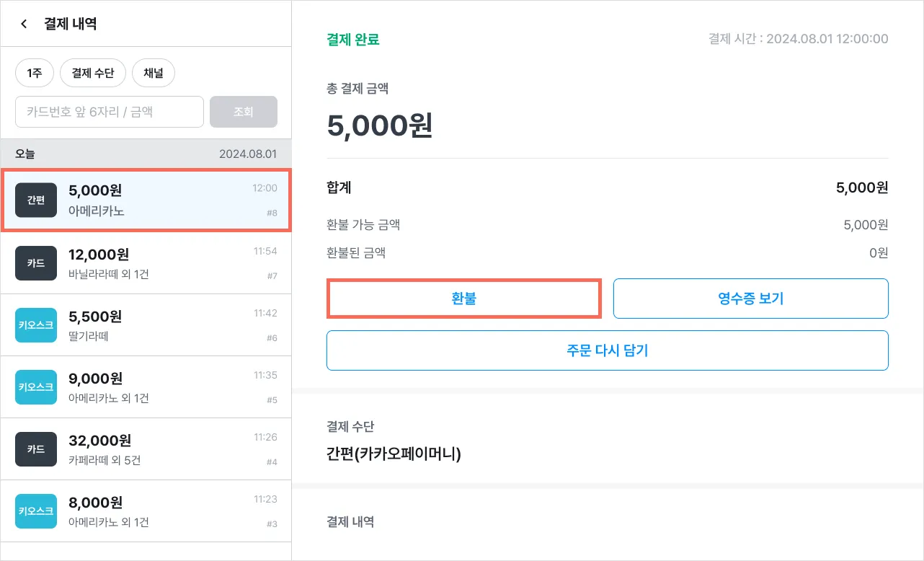Image resolution: width=924 pixels, height=561 pixels.
Task: Open the 결제 수단 filter chip
Action: (x=93, y=73)
